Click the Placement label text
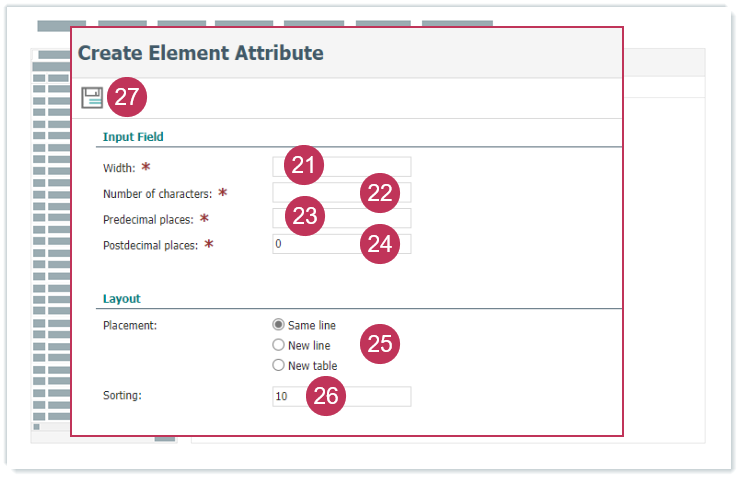Viewport: 741px width, 479px height. (131, 325)
